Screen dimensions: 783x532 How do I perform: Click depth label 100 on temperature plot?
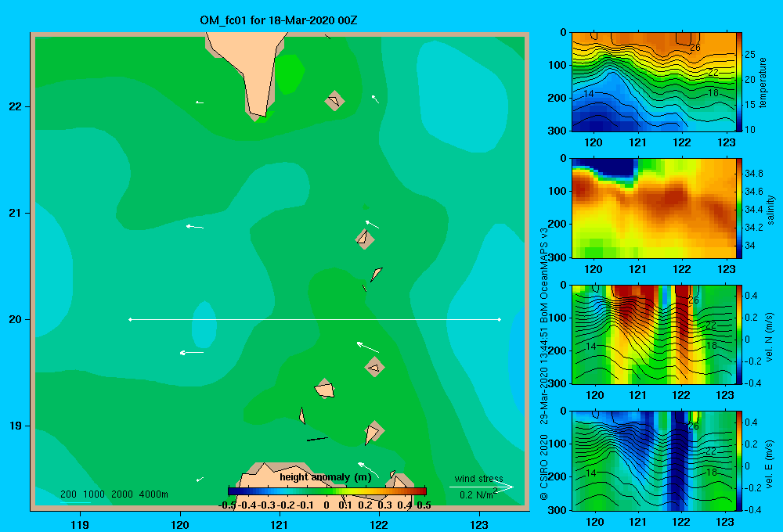(x=557, y=65)
